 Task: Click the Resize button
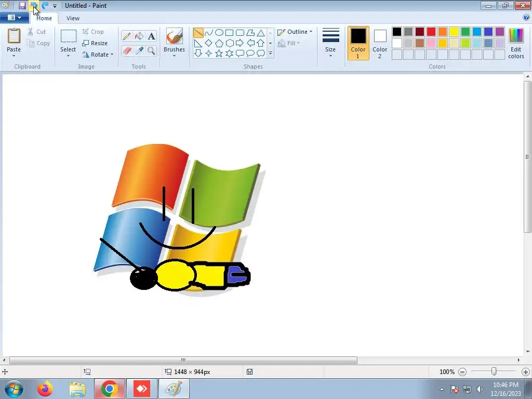coord(95,43)
